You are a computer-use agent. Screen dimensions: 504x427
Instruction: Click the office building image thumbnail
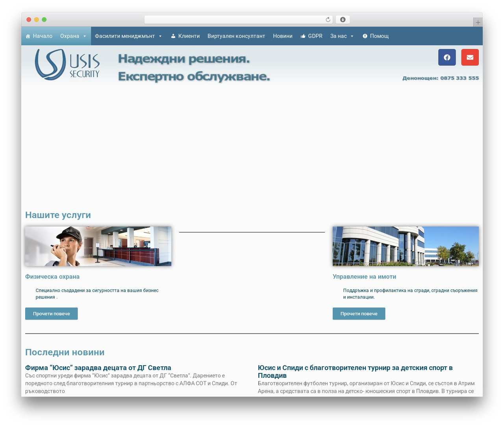click(406, 246)
